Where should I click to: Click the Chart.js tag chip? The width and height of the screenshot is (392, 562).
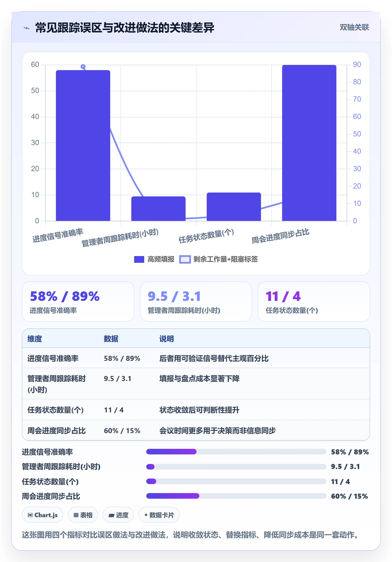click(43, 515)
